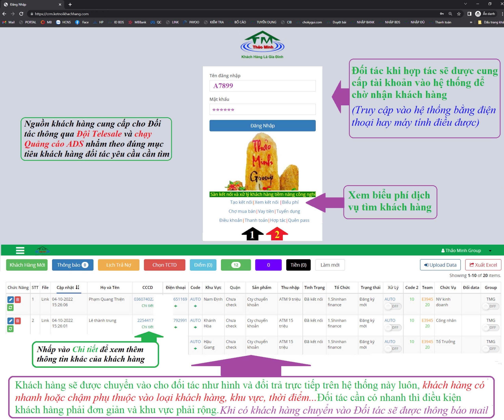Open the hamburger menu in the green bar
This screenshot has height=420, width=504.
pyautogui.click(x=20, y=250)
